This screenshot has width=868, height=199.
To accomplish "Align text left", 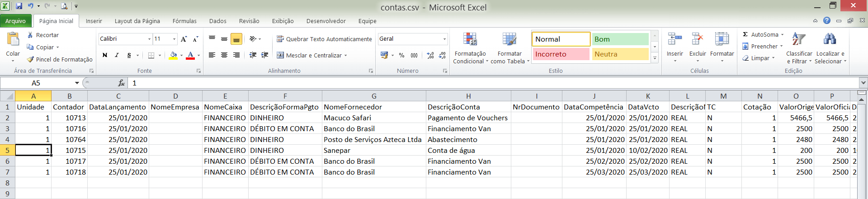I will coord(212,55).
